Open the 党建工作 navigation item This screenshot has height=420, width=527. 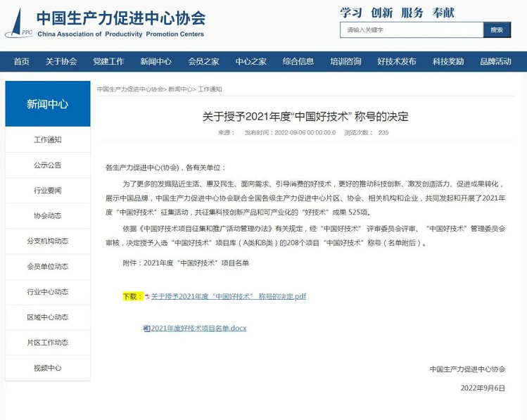[x=108, y=61]
